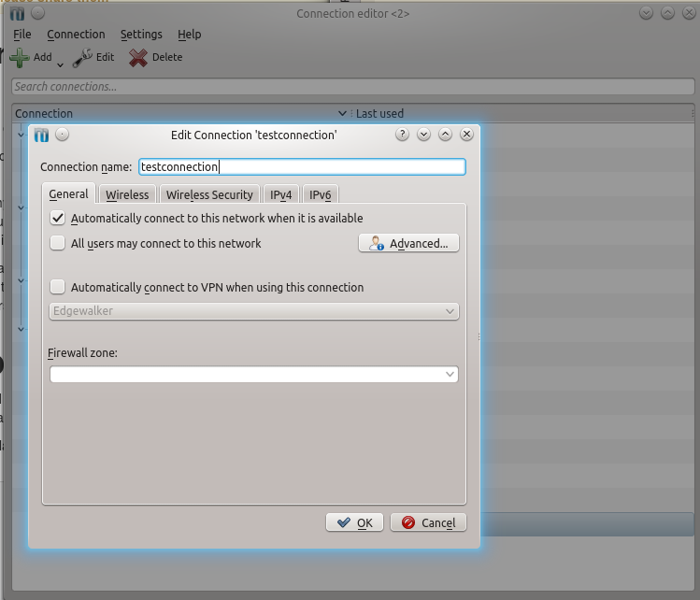This screenshot has width=700, height=600.
Task: Close the Edit Connection dialog
Action: [466, 135]
